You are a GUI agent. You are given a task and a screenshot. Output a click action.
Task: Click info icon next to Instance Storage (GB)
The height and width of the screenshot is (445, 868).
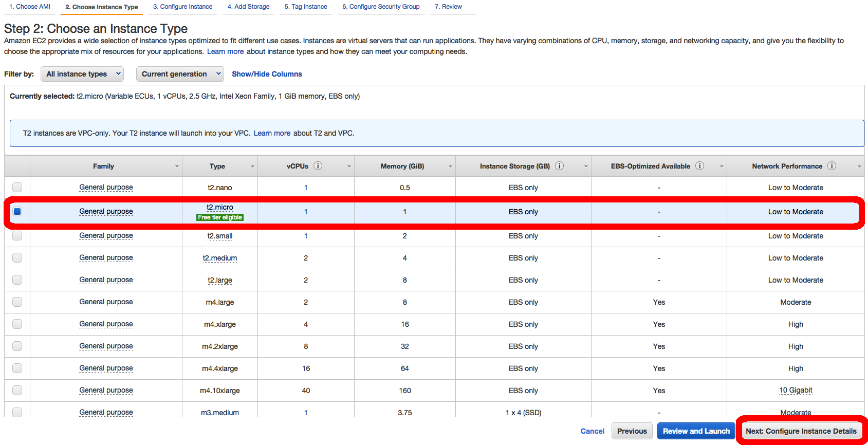tap(559, 166)
